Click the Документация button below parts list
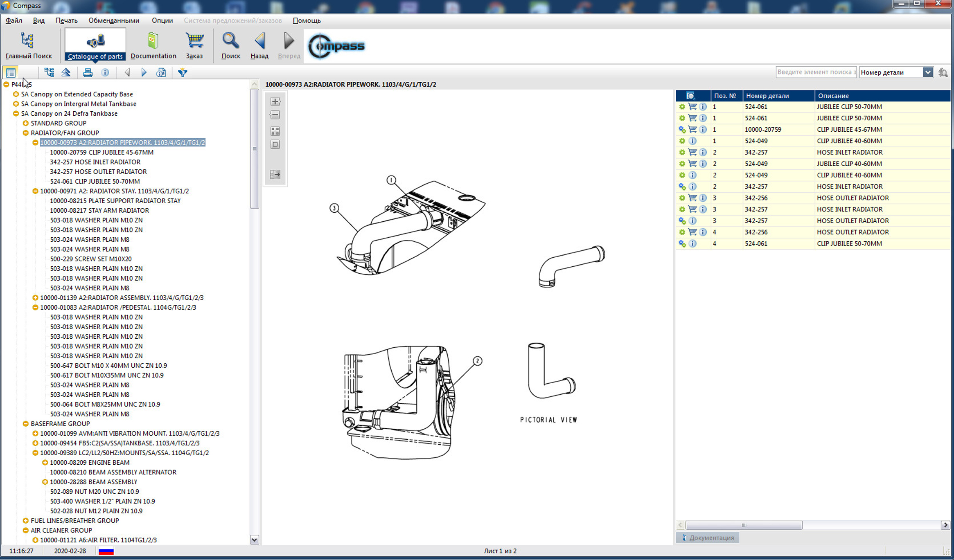954x560 pixels. click(708, 538)
